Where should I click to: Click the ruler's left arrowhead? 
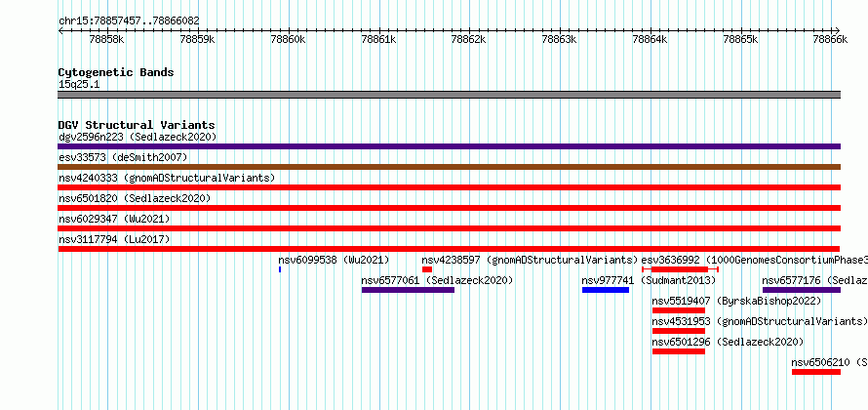point(60,30)
